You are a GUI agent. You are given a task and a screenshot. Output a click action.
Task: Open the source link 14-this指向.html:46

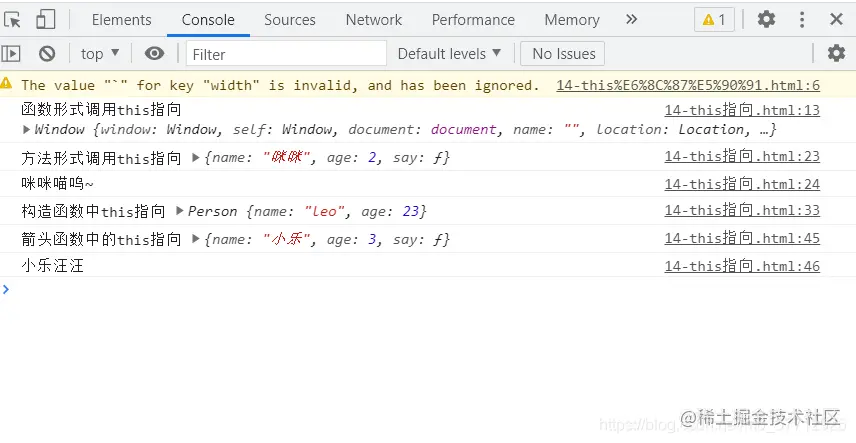pyautogui.click(x=742, y=266)
